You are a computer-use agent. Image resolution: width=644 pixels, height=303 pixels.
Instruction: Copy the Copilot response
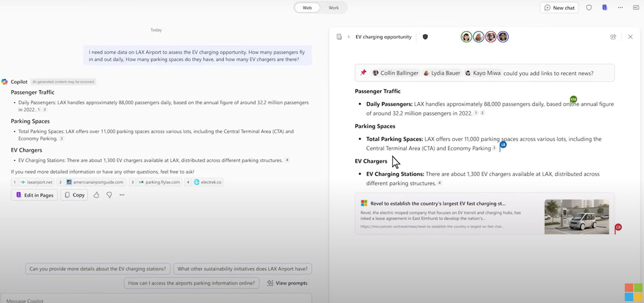click(x=74, y=195)
